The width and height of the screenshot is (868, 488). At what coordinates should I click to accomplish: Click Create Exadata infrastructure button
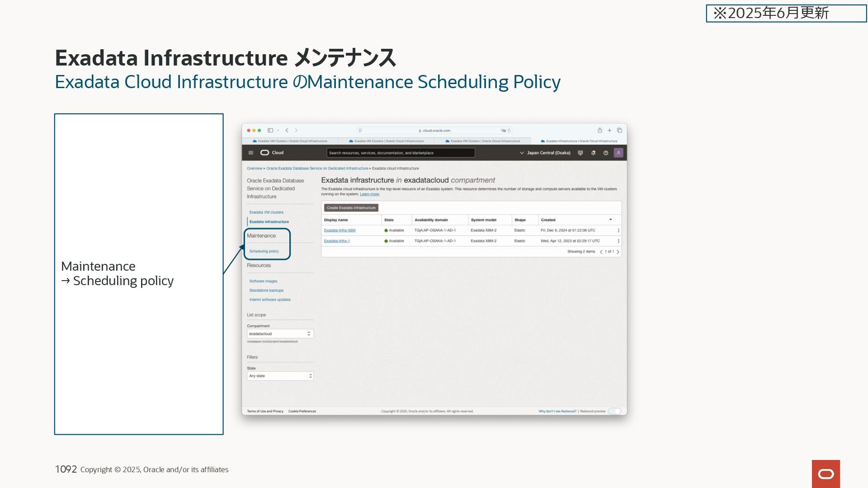click(x=351, y=208)
